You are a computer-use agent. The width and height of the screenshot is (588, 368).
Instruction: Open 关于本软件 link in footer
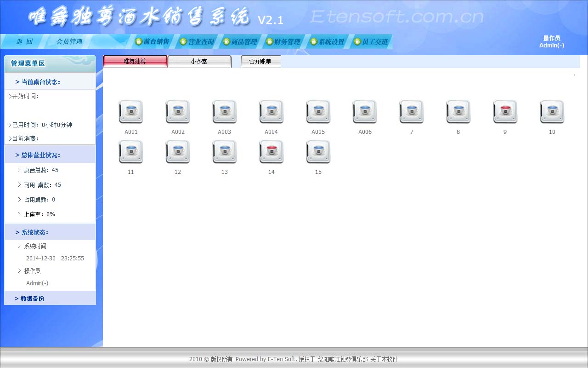pos(384,359)
